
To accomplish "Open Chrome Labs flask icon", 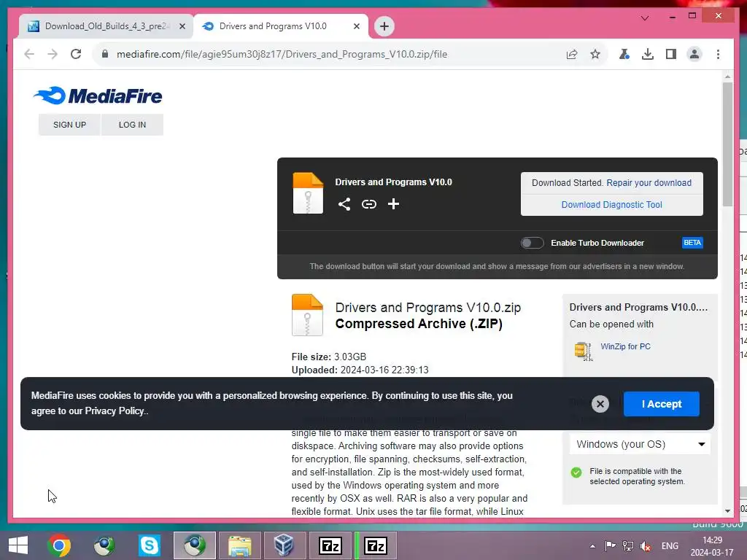I will [624, 54].
